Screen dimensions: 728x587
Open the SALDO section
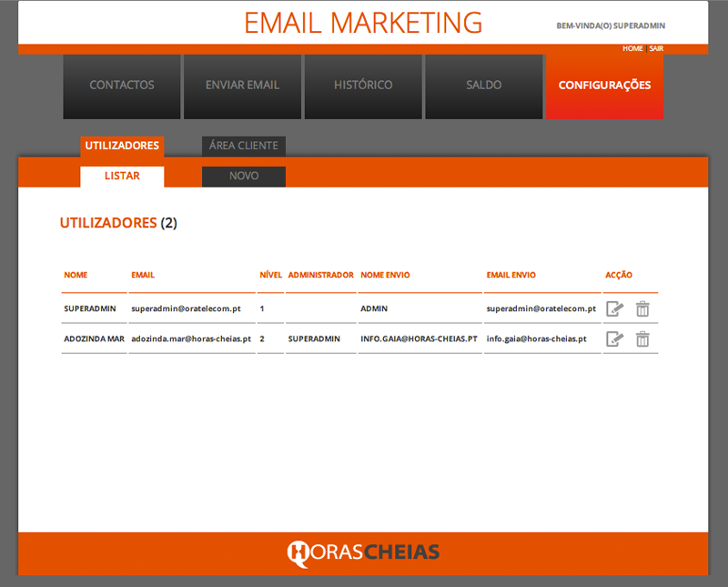tap(484, 86)
